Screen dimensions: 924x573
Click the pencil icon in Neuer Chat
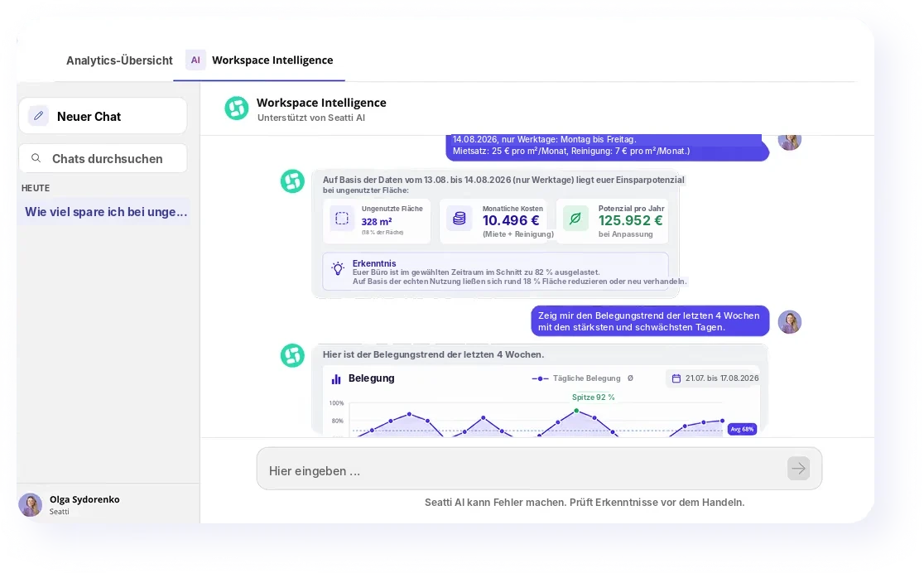pyautogui.click(x=38, y=116)
